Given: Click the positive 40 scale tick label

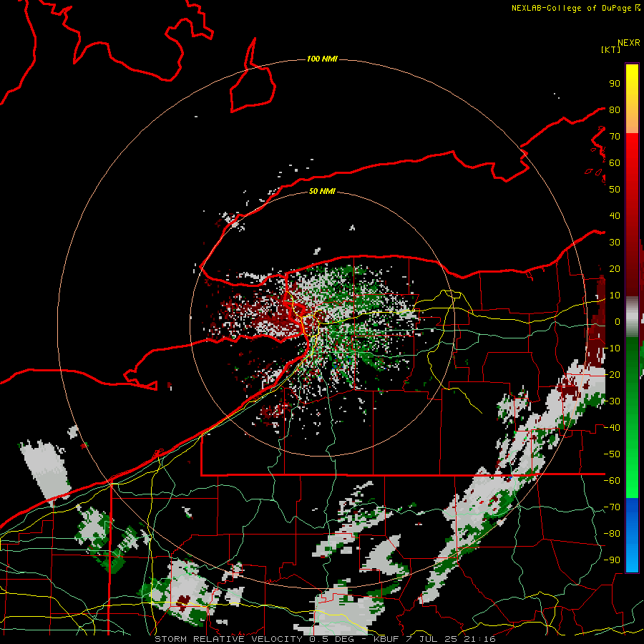Looking at the screenshot, I should (615, 216).
